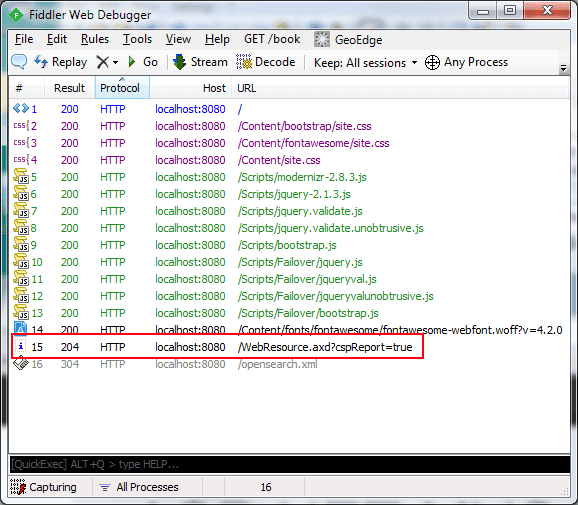Click the JS icon of session 11

pyautogui.click(x=21, y=278)
